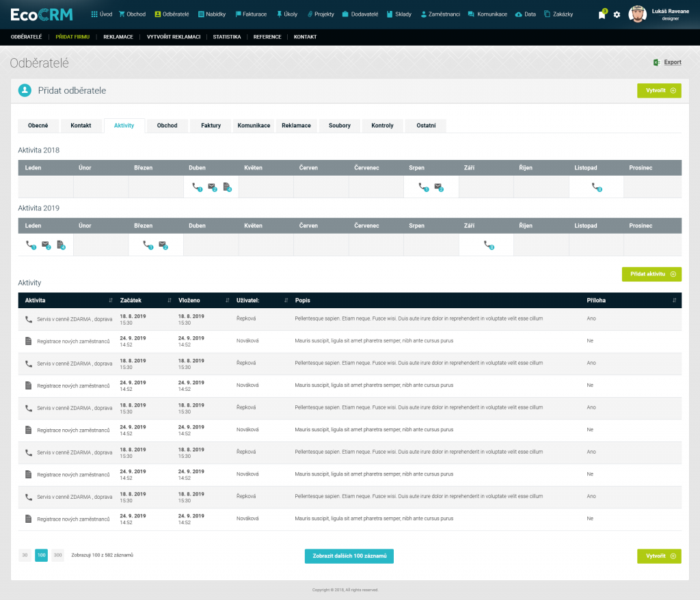Sort the table by Začátek column

tap(169, 300)
